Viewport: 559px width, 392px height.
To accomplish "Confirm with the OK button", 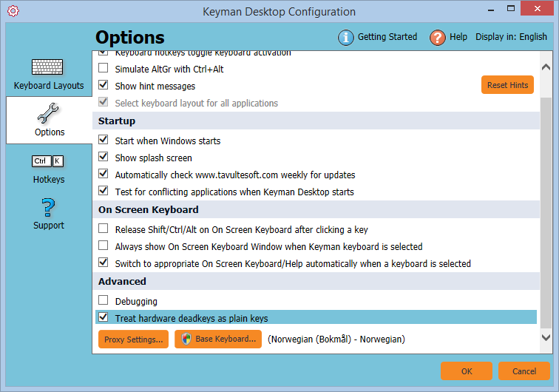I will click(467, 371).
